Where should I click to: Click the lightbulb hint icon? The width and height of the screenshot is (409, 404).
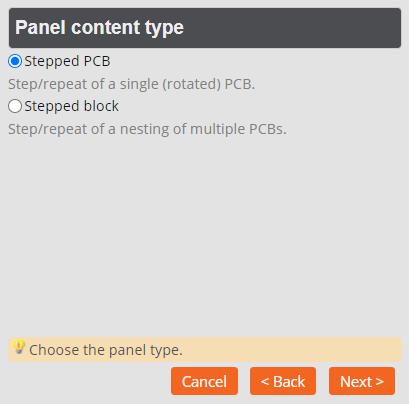point(19,347)
